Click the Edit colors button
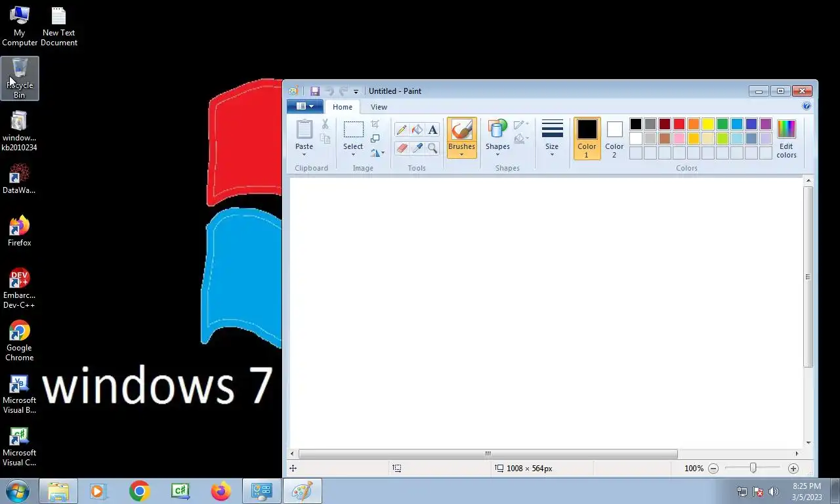The height and width of the screenshot is (504, 840). pyautogui.click(x=786, y=138)
